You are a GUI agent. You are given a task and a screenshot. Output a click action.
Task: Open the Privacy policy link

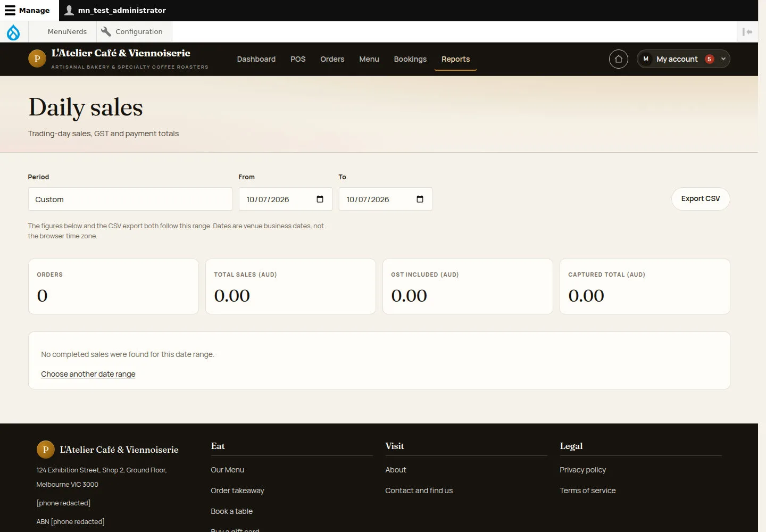[x=583, y=470]
